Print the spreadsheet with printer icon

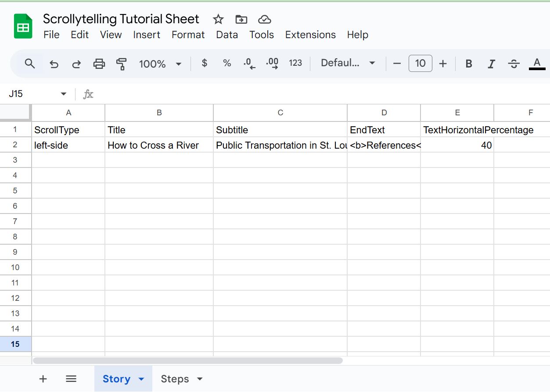[99, 64]
